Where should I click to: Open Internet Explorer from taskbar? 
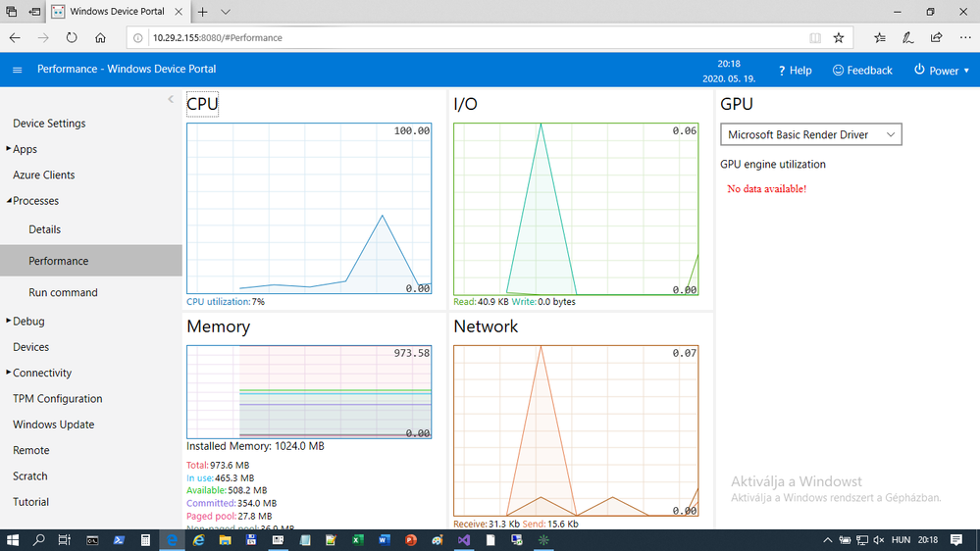[198, 540]
